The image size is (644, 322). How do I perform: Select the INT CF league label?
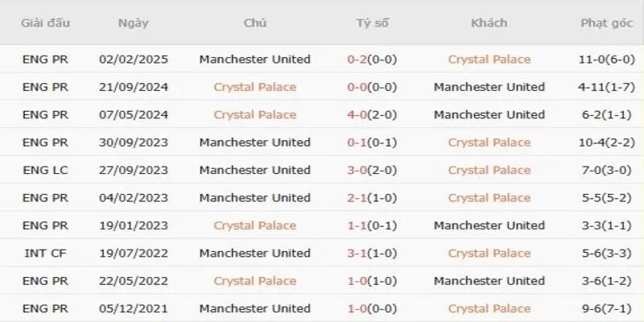tap(43, 253)
